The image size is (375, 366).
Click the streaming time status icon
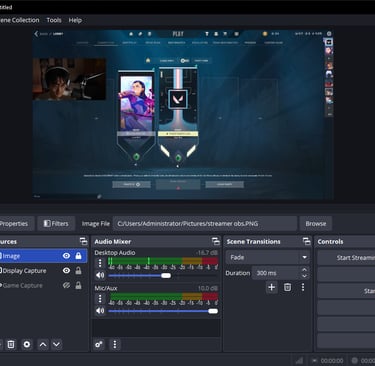point(314,360)
